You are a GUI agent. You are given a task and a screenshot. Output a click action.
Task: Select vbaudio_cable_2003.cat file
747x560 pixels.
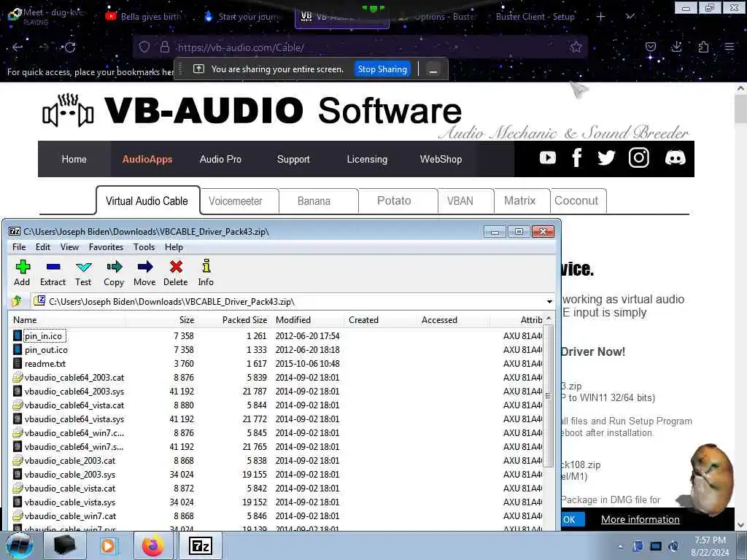(x=70, y=461)
